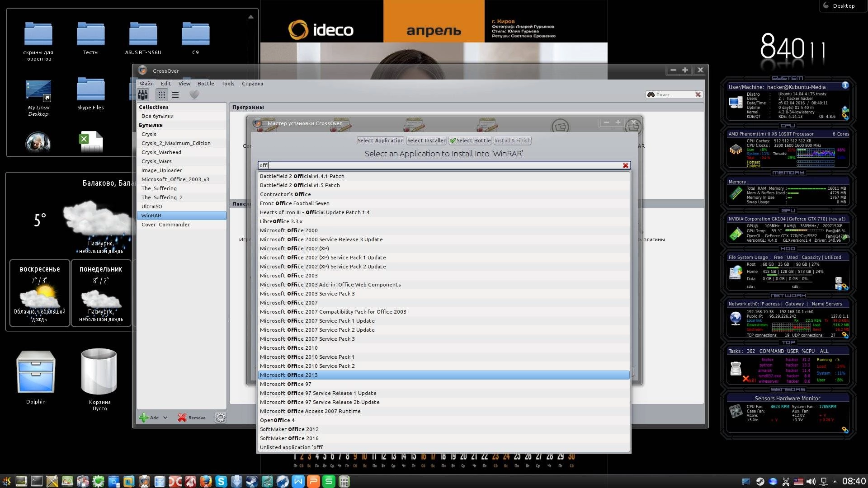The width and height of the screenshot is (868, 488).
Task: Show hidden system tray icons arrow
Action: (835, 482)
